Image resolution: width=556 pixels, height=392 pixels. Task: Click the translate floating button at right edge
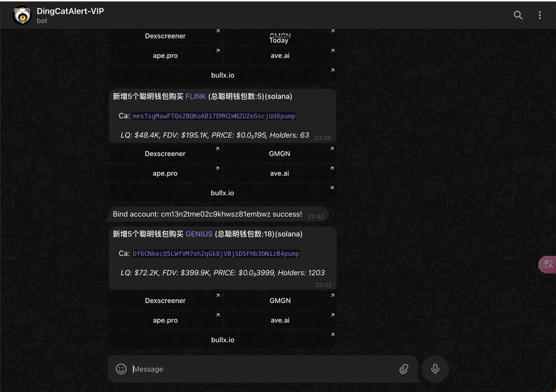pos(548,264)
